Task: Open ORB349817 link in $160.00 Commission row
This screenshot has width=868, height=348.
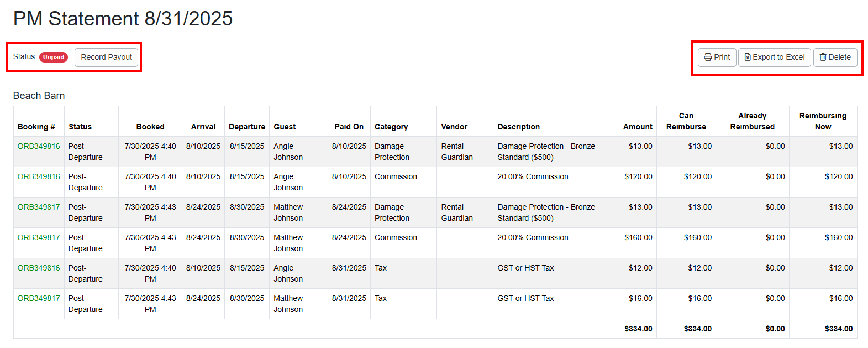Action: (39, 237)
